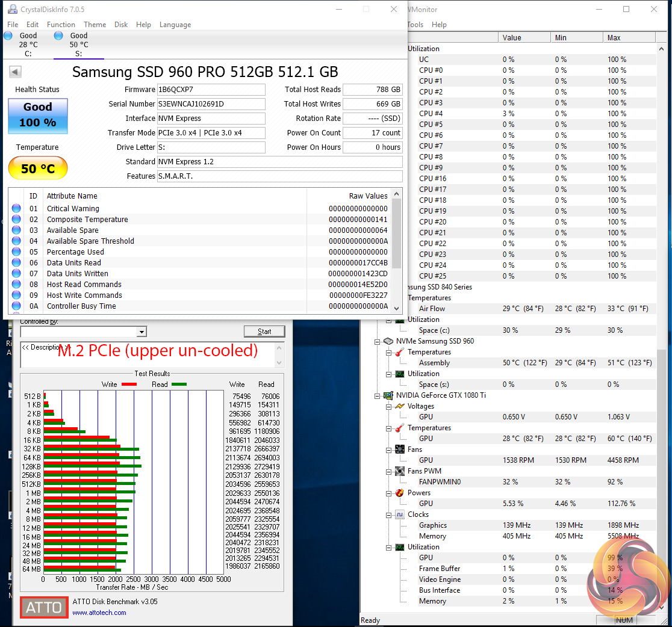This screenshot has height=627, width=672.
Task: Collapse the NVIDIA GeForce GTX 1080 Ti node
Action: pos(378,395)
